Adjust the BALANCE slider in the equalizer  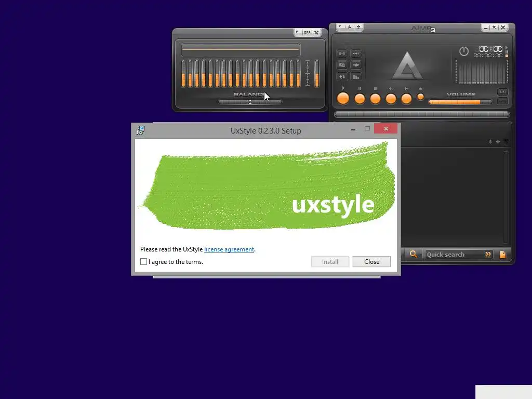point(250,101)
